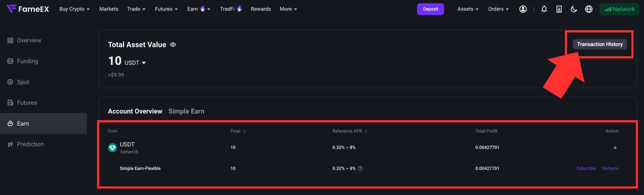Click Total Profit column header
This screenshot has width=644, height=195.
click(x=486, y=131)
